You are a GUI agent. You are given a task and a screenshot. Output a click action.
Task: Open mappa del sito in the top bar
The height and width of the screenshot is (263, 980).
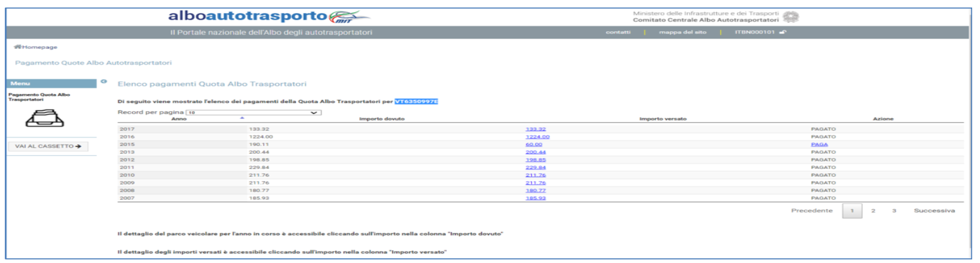click(x=682, y=33)
